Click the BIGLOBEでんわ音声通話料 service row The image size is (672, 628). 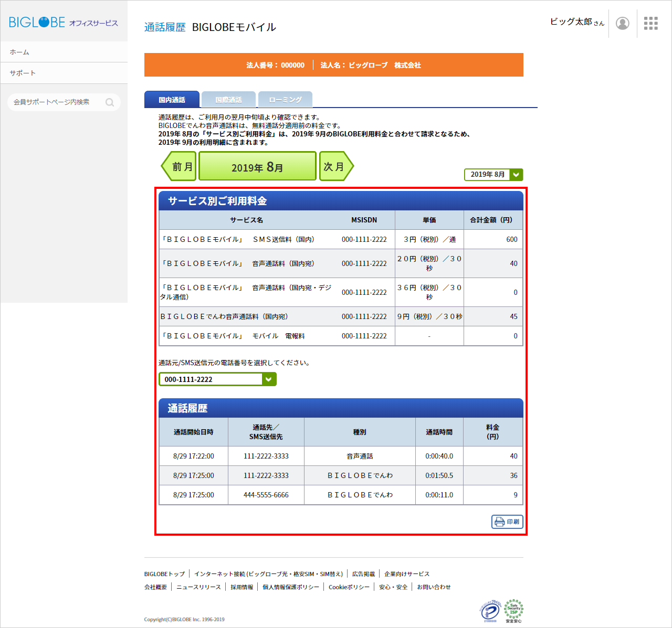341,316
